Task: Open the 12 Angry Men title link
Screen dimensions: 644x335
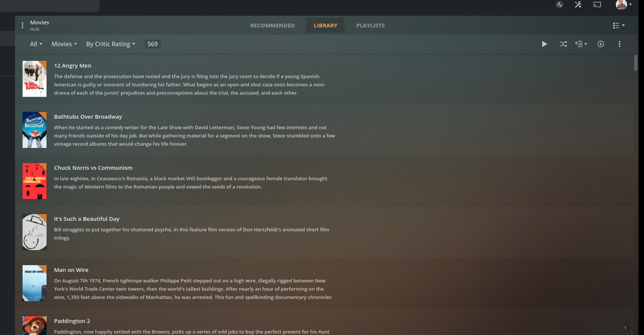Action: [73, 66]
